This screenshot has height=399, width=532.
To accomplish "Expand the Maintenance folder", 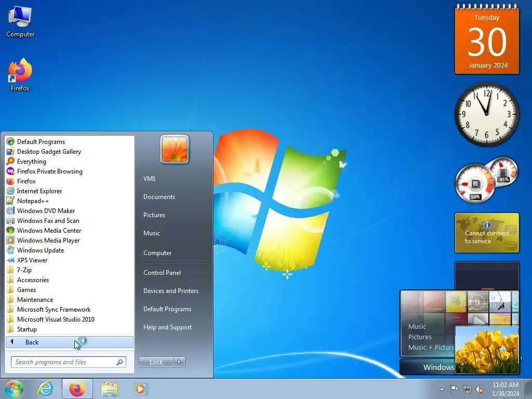I will pos(70,300).
